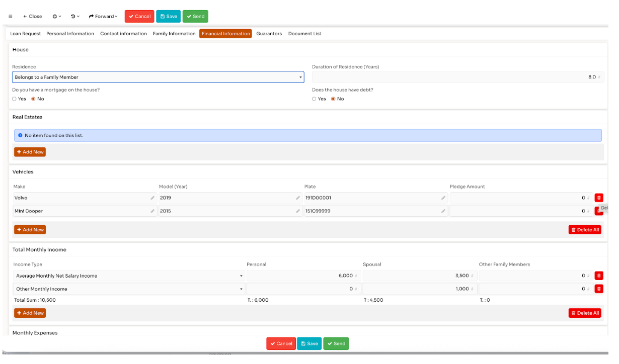619x364 pixels.
Task: Delete the Other Monthly Income row
Action: tap(598, 289)
